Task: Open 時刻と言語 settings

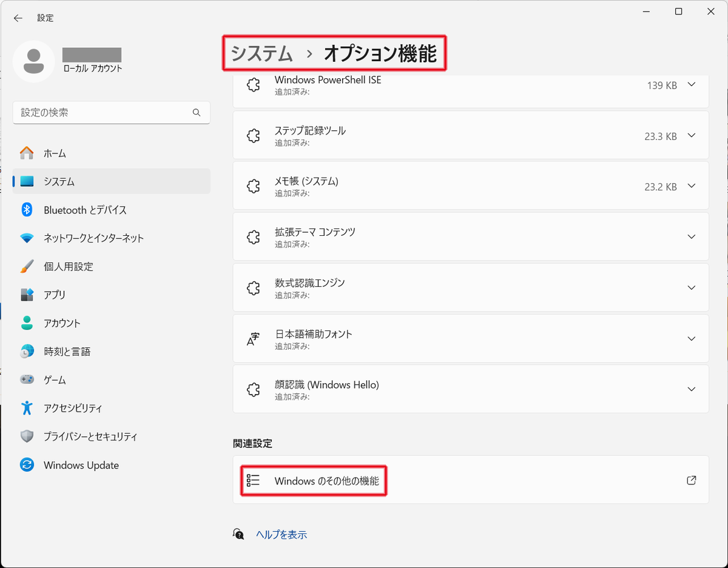Action: pos(112,352)
